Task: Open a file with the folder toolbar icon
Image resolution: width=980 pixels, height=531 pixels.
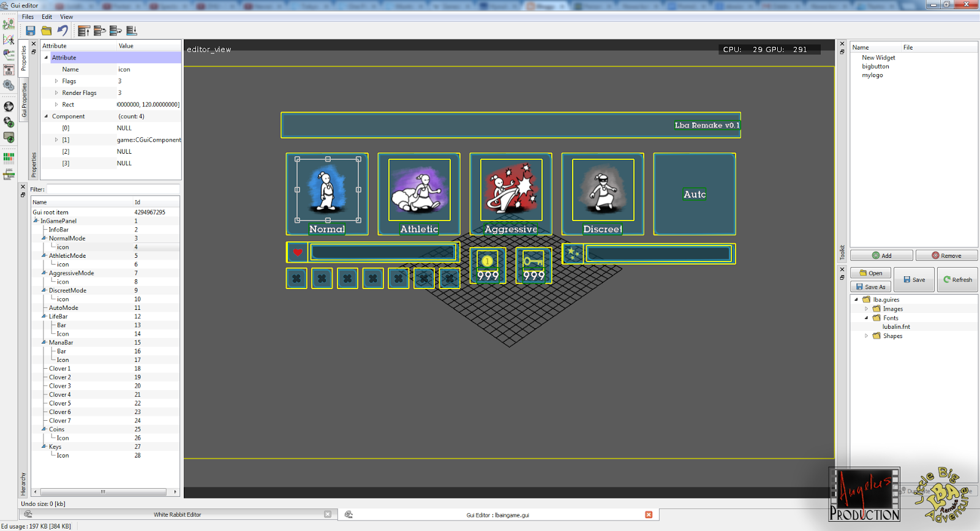Action: 47,31
